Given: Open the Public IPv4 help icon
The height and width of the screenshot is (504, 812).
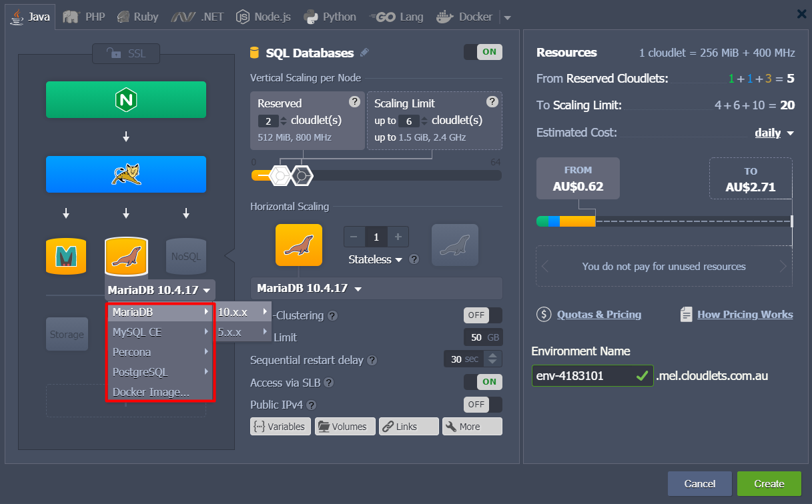Looking at the screenshot, I should click(311, 405).
